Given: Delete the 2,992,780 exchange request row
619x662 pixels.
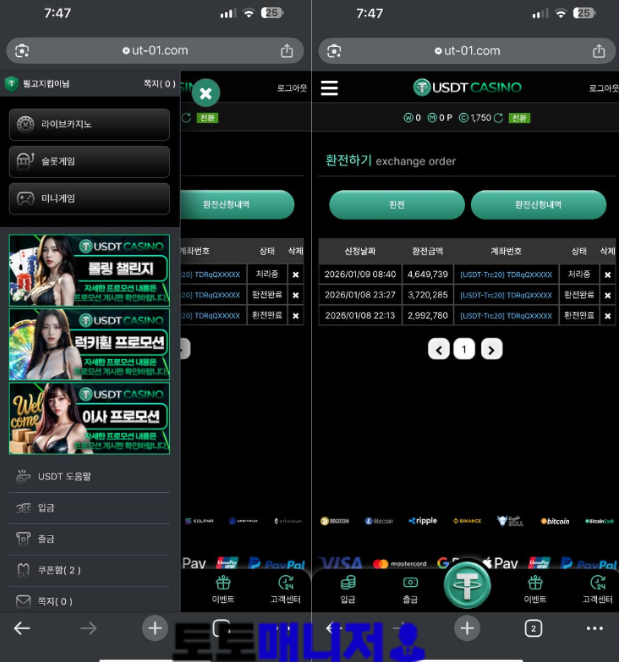Looking at the screenshot, I should (607, 315).
